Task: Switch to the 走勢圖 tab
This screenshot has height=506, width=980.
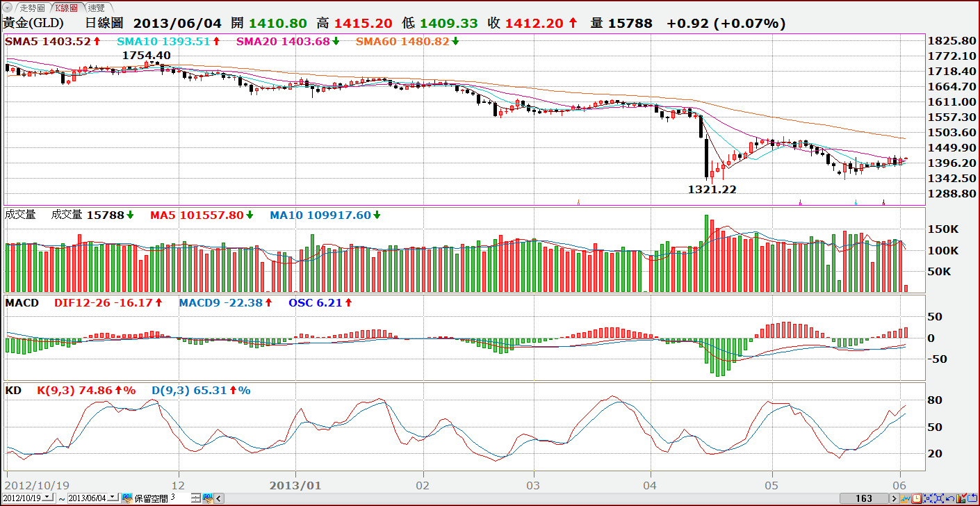Action: click(33, 8)
